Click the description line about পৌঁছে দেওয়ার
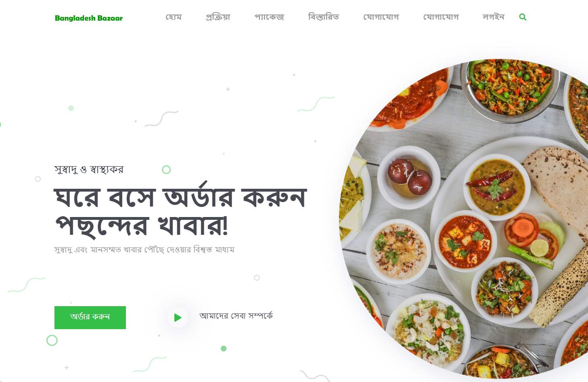Viewport: 588px width, 382px height. [144, 250]
